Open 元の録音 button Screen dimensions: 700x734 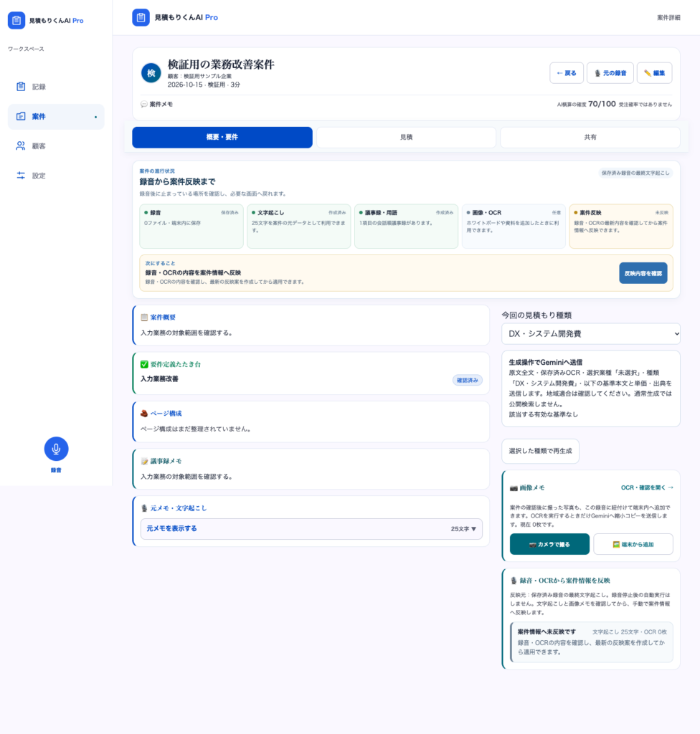pyautogui.click(x=610, y=73)
